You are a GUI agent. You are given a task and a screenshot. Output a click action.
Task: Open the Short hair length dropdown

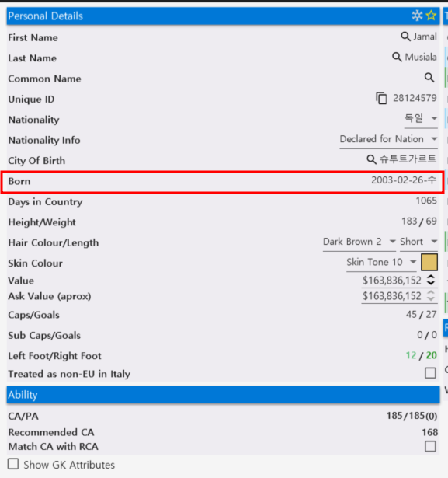[x=418, y=242]
